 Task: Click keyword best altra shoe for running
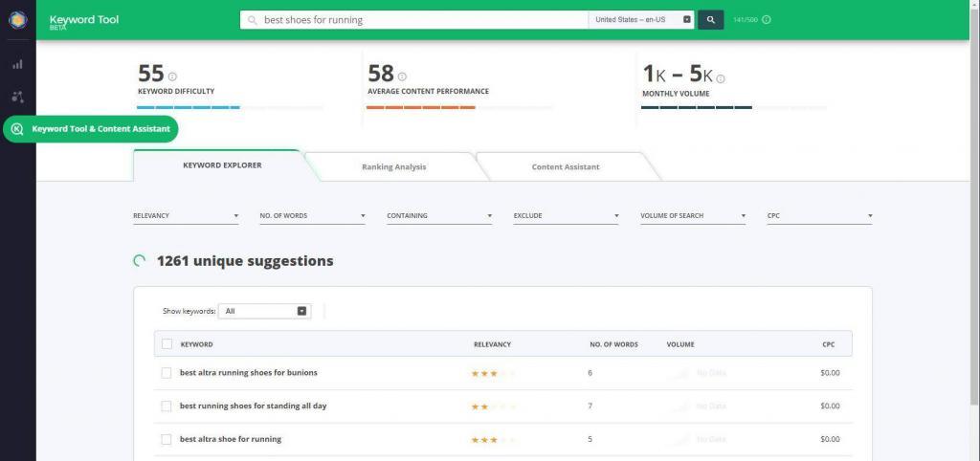pyautogui.click(x=231, y=439)
